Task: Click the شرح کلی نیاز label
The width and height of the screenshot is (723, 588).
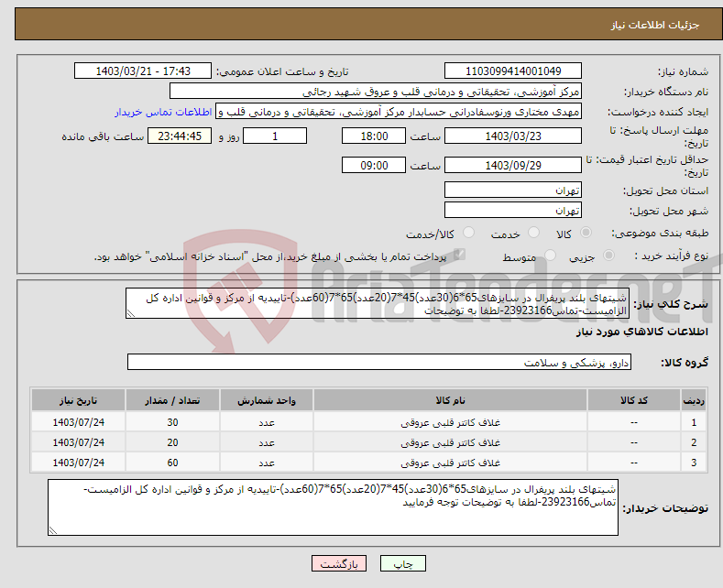Action: (671, 304)
